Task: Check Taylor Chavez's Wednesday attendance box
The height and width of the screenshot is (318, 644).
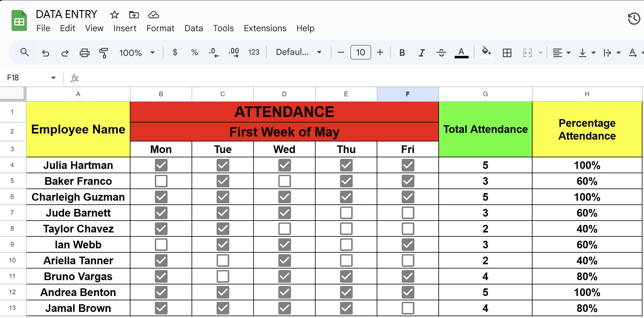Action: pos(284,228)
